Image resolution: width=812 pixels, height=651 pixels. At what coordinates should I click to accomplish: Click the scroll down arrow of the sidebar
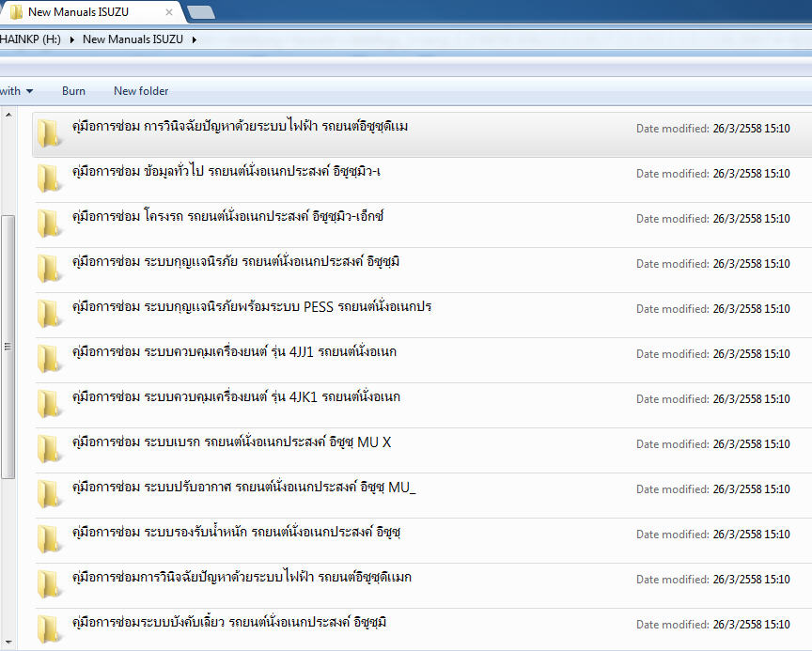click(x=8, y=643)
